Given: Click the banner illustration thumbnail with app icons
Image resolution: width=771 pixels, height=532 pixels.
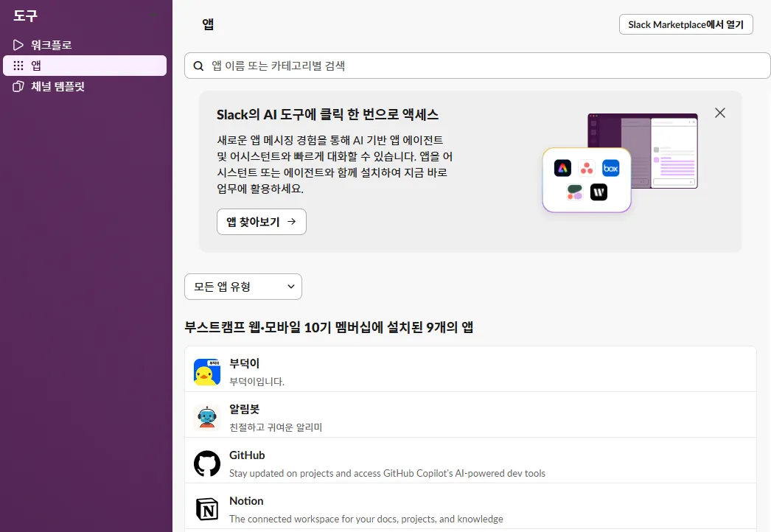Looking at the screenshot, I should click(x=620, y=163).
